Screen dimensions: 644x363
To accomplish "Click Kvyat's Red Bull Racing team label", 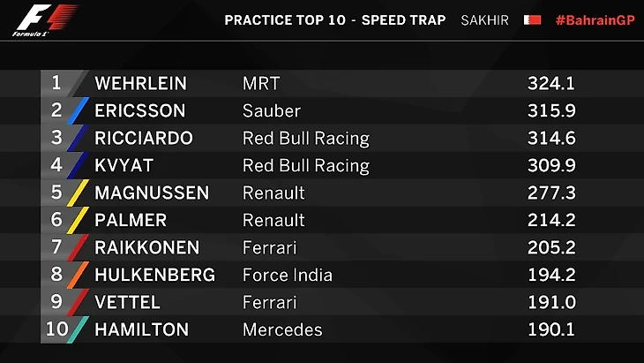I will tap(305, 166).
